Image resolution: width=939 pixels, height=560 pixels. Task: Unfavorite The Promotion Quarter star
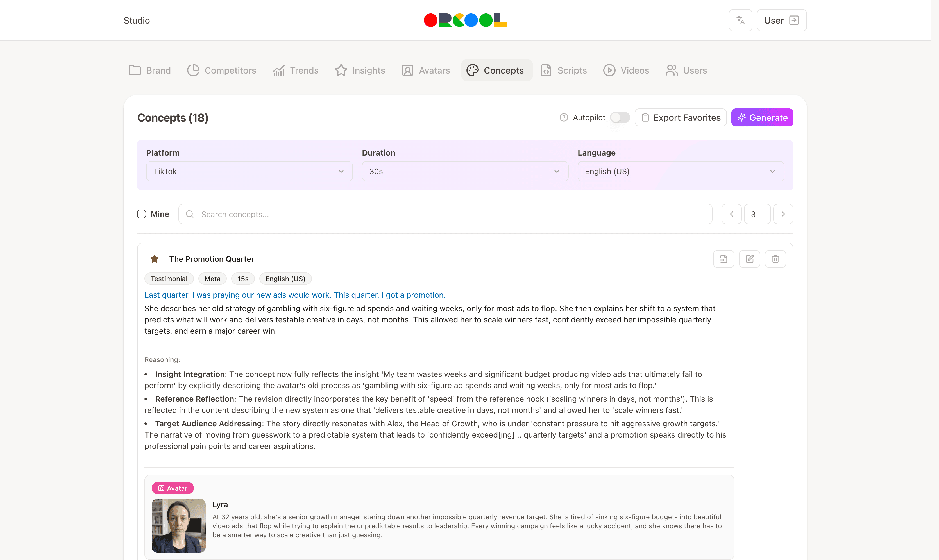click(x=154, y=259)
